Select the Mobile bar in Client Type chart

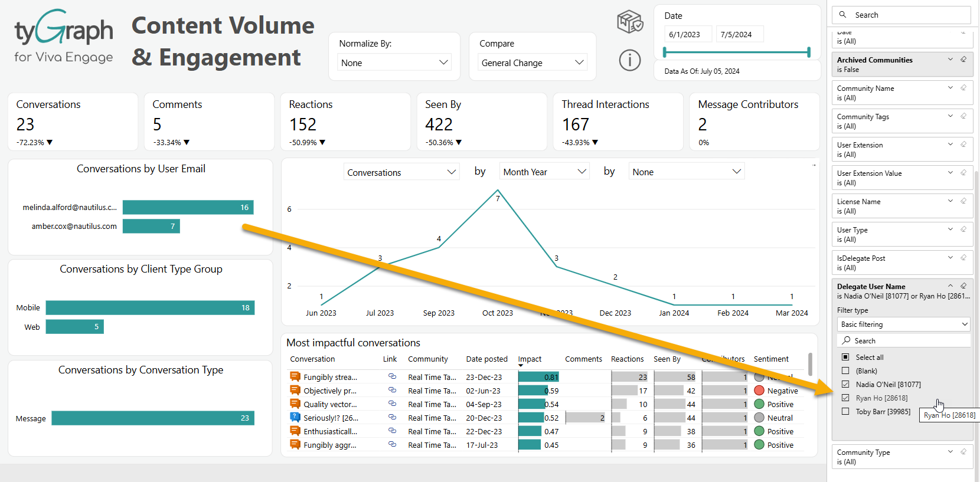[150, 307]
